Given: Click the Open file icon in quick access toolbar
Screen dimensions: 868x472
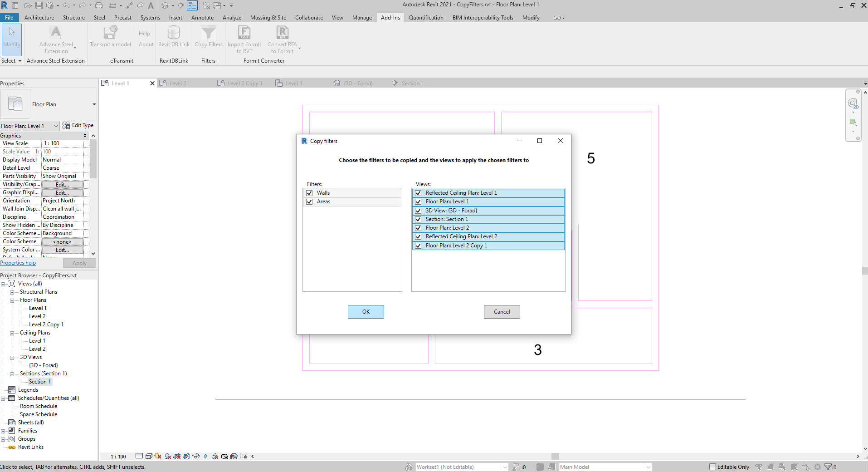Looking at the screenshot, I should [28, 5].
